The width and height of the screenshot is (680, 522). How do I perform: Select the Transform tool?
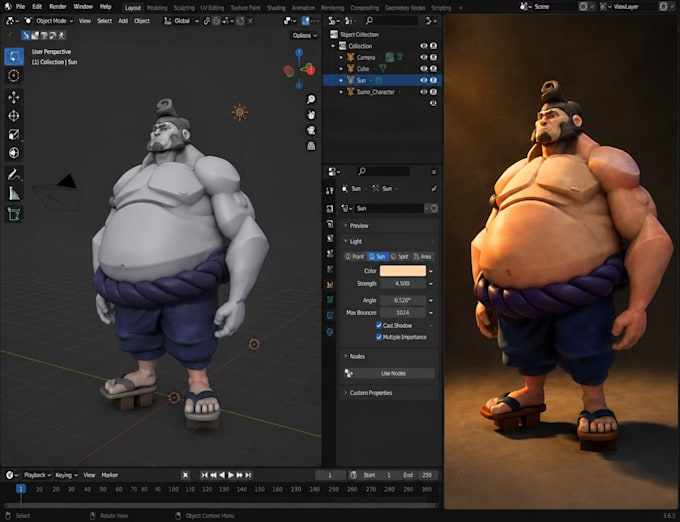pos(14,153)
